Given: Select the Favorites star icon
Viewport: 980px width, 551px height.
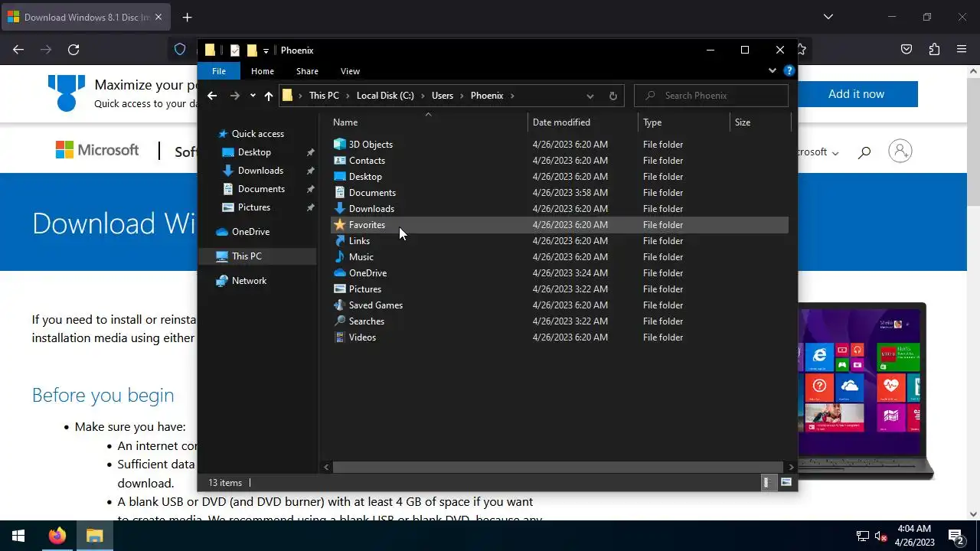Looking at the screenshot, I should pyautogui.click(x=340, y=224).
